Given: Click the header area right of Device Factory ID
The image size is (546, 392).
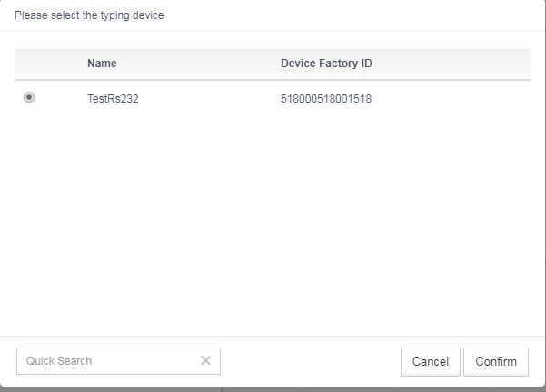Looking at the screenshot, I should (452, 64).
